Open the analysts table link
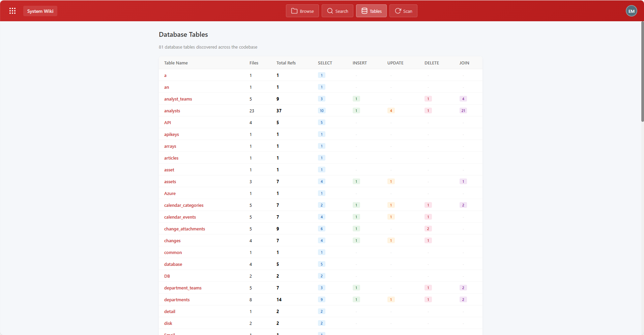This screenshot has height=335, width=644. pyautogui.click(x=172, y=111)
